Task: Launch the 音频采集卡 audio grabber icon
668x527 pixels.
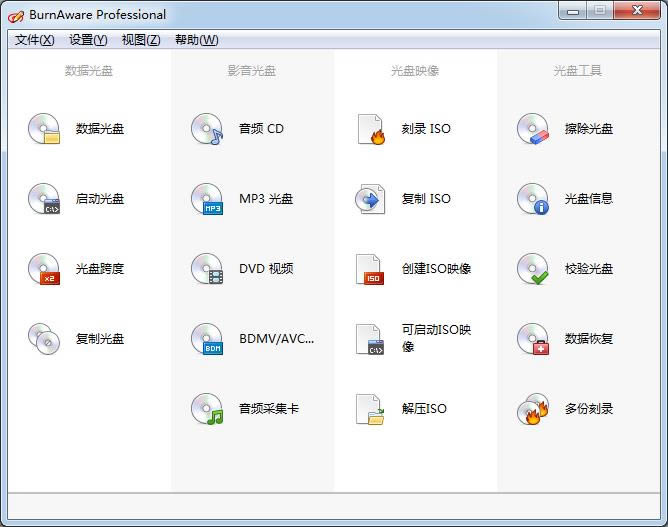Action: pos(207,409)
